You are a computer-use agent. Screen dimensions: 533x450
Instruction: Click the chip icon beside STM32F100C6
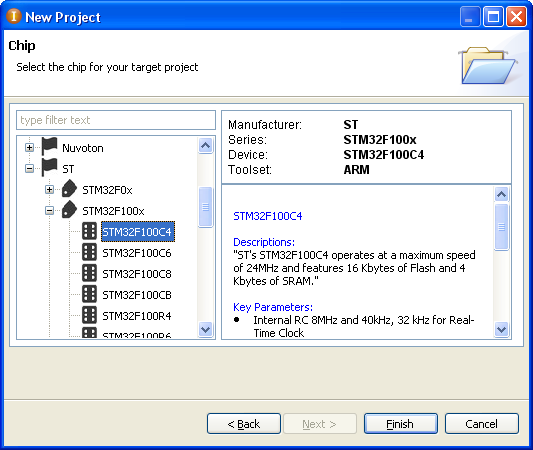(89, 252)
